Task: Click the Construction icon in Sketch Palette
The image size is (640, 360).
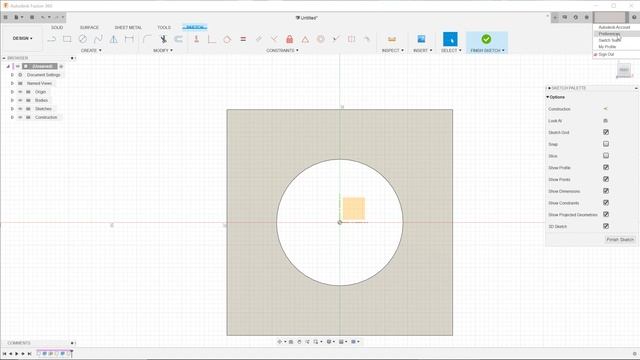Action: click(606, 109)
